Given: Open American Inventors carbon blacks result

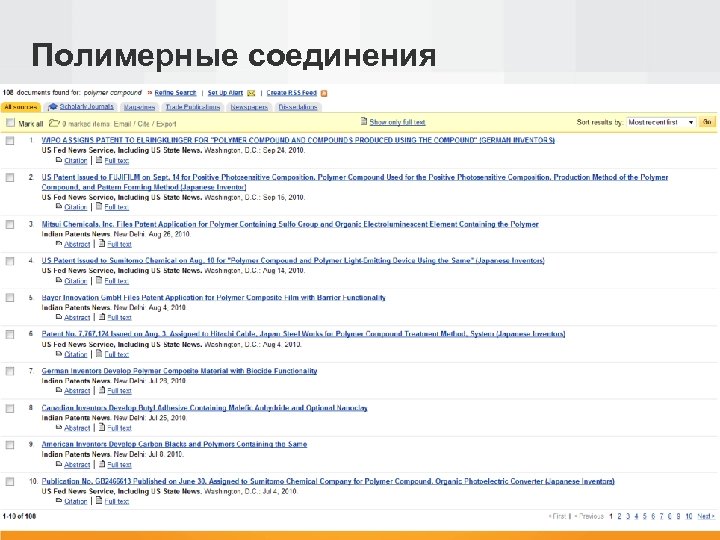Looking at the screenshot, I should pyautogui.click(x=174, y=444).
